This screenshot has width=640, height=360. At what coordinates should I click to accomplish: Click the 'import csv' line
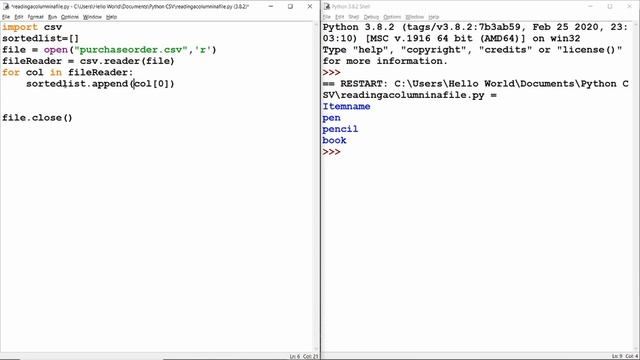point(32,27)
